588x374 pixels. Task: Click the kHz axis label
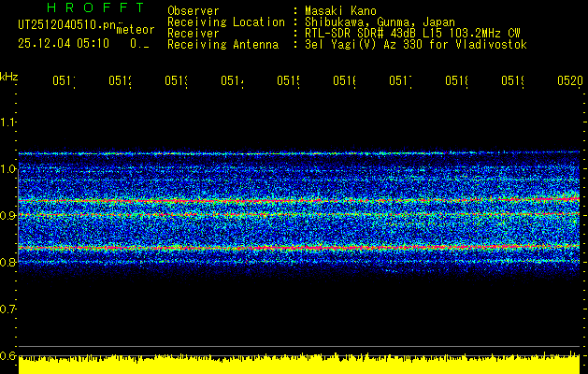pos(9,78)
